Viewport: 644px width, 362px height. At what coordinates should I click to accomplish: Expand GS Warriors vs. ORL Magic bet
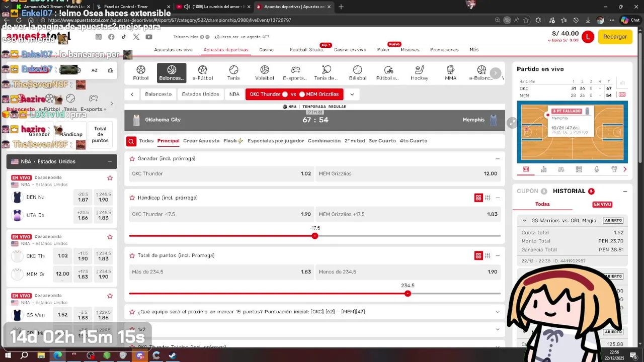click(x=524, y=221)
